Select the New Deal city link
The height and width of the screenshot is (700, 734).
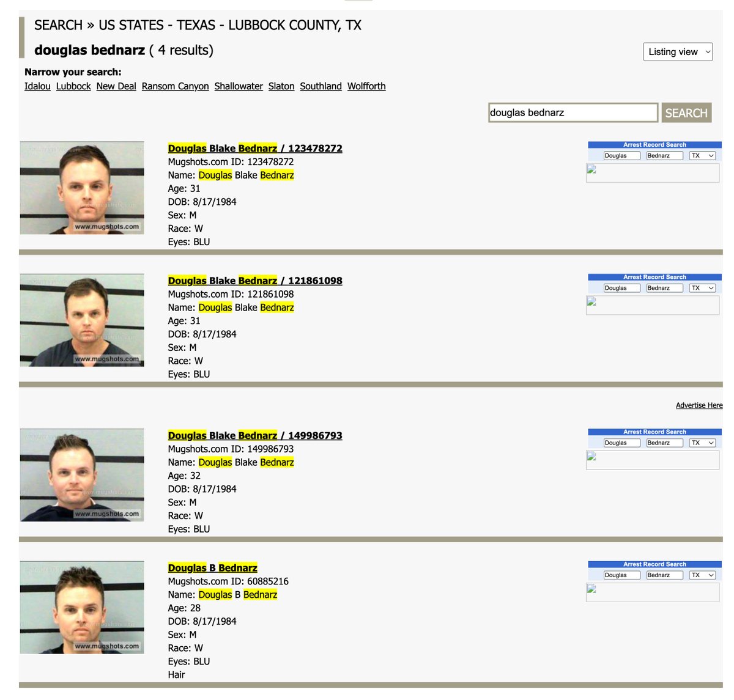click(x=116, y=86)
